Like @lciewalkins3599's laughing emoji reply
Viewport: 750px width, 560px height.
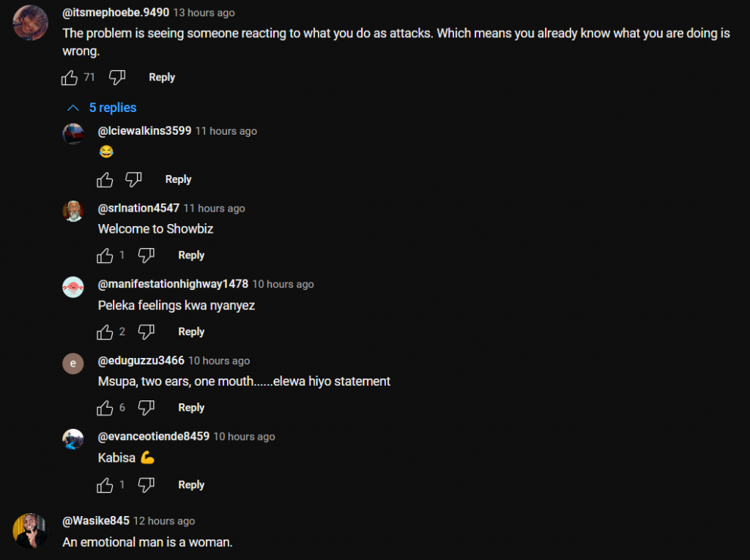coord(105,179)
